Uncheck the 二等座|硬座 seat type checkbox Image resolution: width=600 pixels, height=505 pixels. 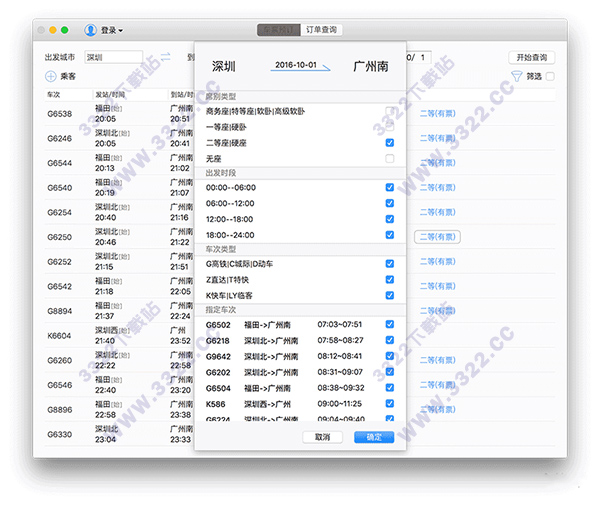point(390,143)
